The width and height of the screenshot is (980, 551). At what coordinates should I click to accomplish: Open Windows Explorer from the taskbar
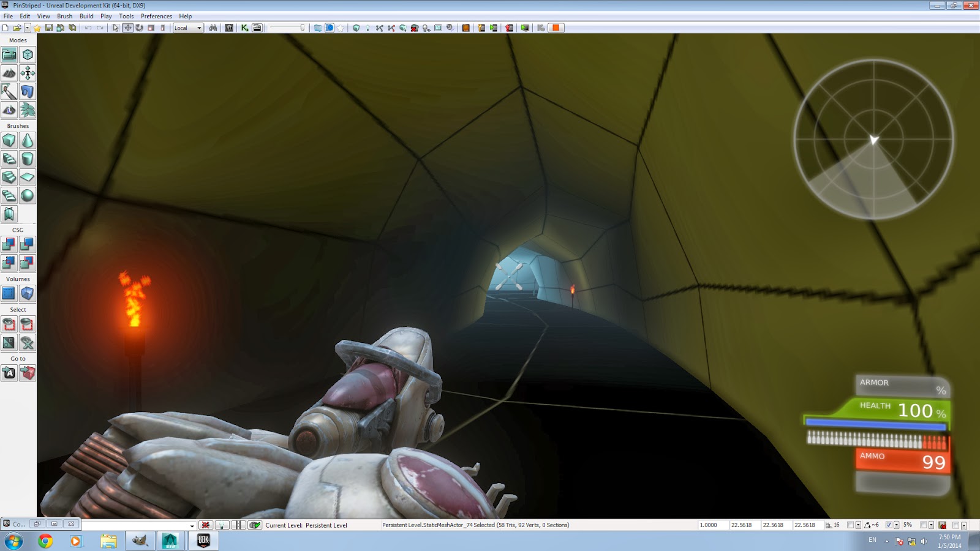tap(108, 541)
